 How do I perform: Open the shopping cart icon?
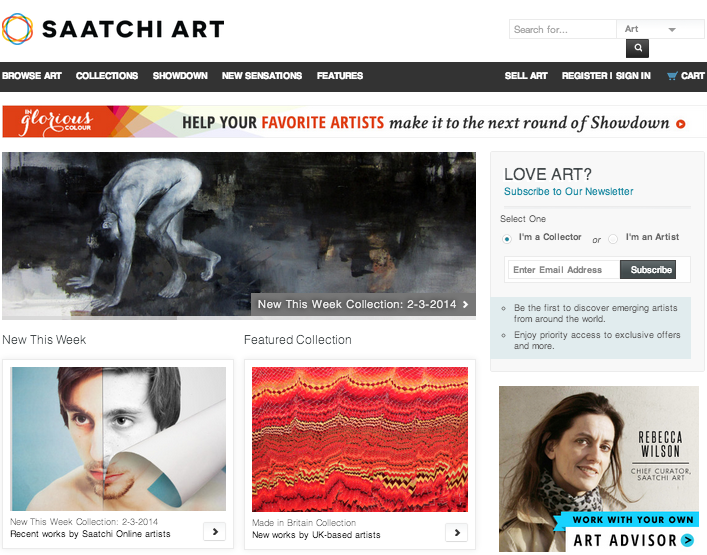click(672, 76)
